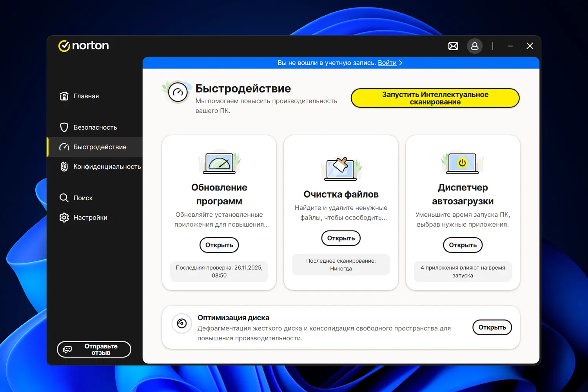The width and height of the screenshot is (588, 392).
Task: Click the Главная home icon
Action: coord(64,96)
